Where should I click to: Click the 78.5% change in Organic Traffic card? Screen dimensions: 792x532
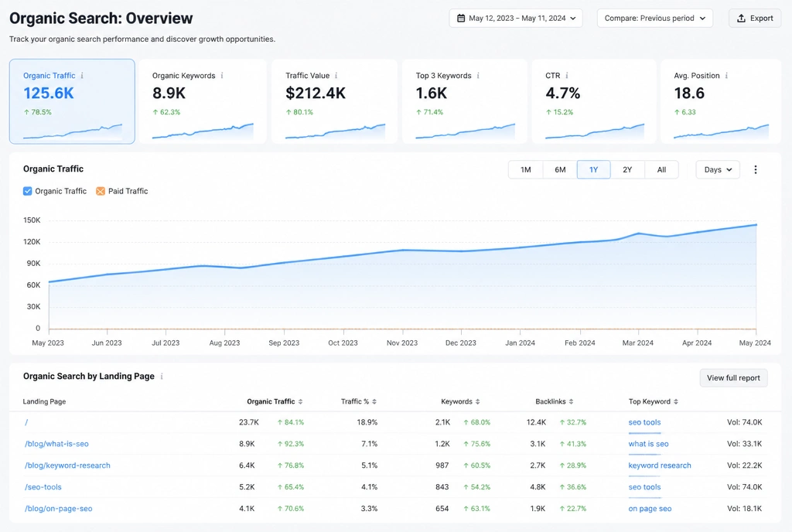pos(38,112)
